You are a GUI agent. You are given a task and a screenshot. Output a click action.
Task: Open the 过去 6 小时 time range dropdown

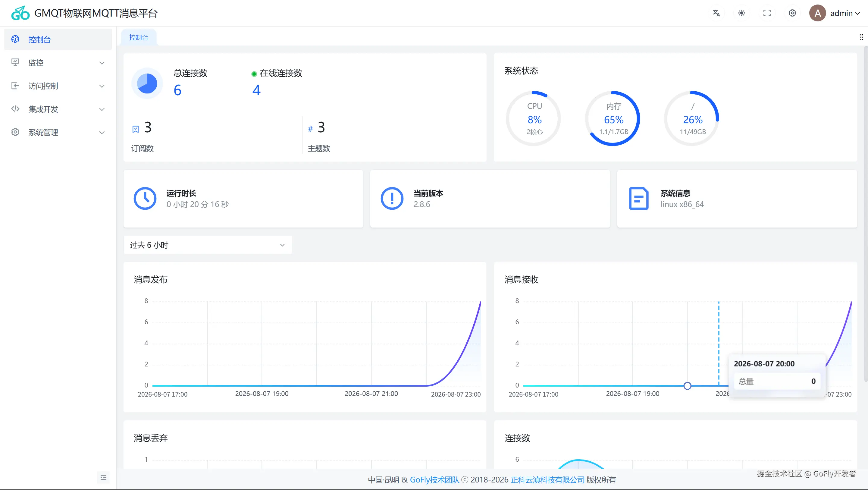[208, 245]
